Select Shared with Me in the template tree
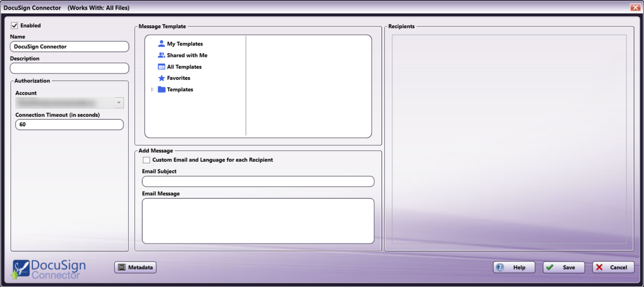 pyautogui.click(x=187, y=55)
